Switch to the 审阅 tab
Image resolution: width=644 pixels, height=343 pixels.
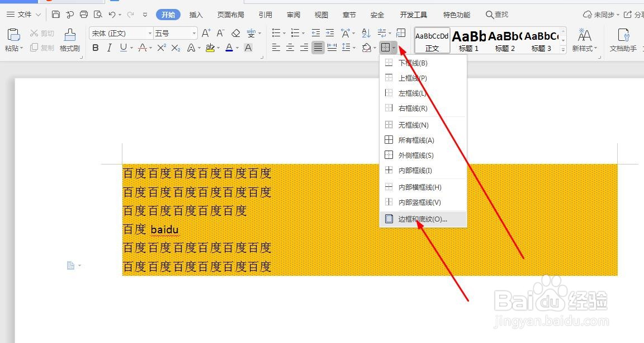(x=293, y=15)
